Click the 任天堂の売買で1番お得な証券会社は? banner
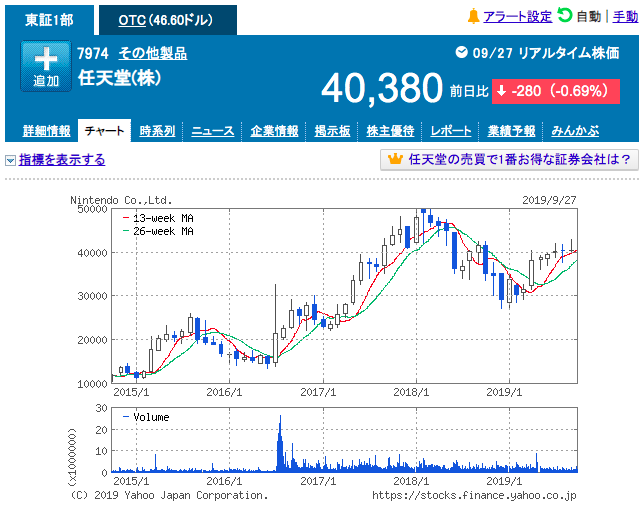Image resolution: width=643 pixels, height=512 pixels. [x=509, y=159]
